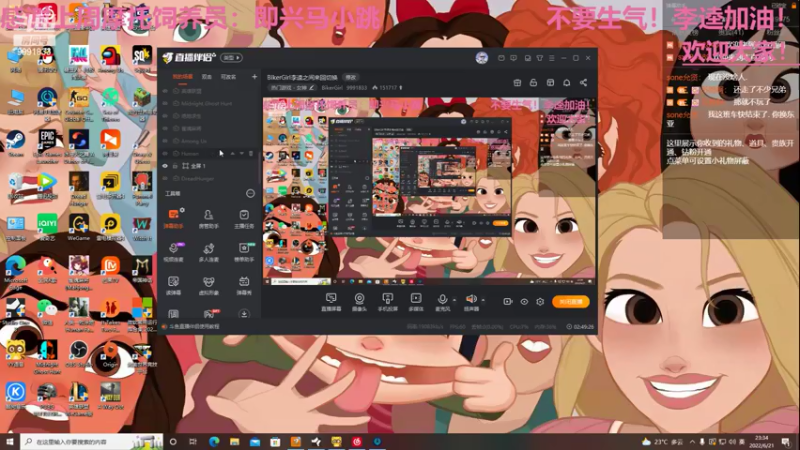This screenshot has height=450, width=800.
Task: Click the pill button beside the 直播伴侣 logo
Action: [x=231, y=58]
